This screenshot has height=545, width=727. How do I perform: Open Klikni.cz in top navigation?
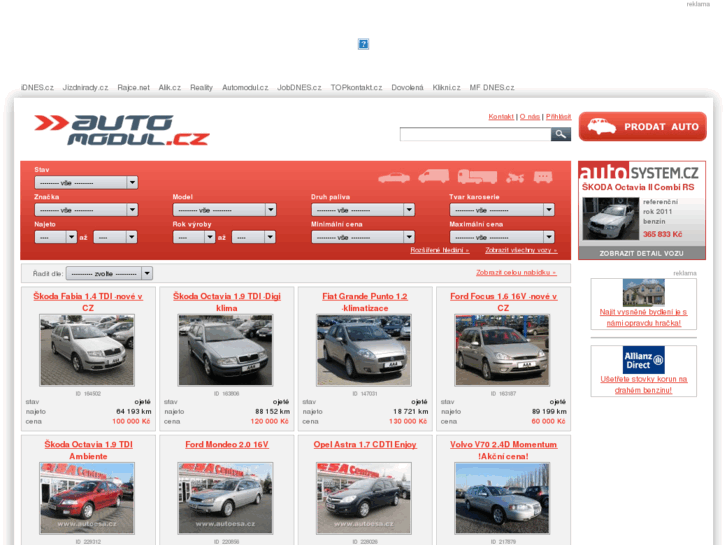pos(446,87)
